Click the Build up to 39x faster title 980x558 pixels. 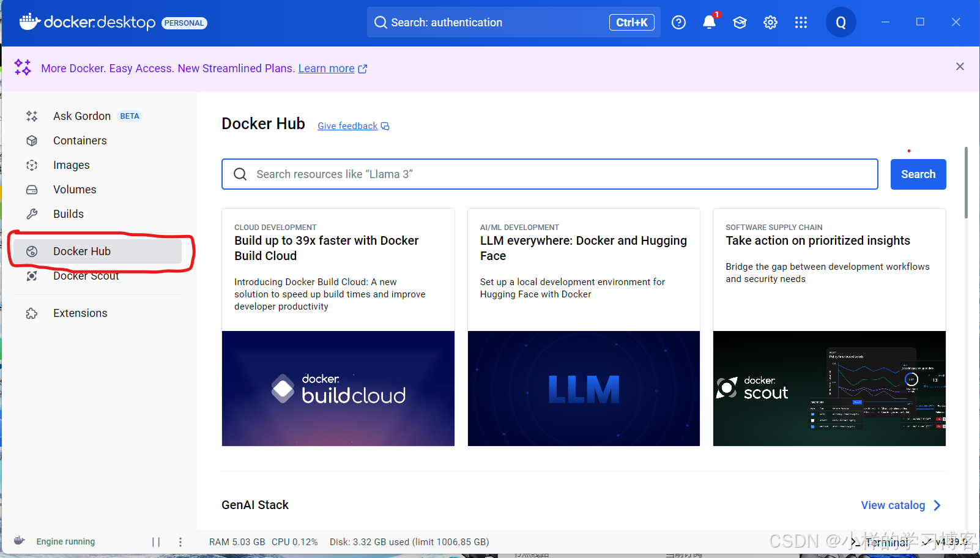[327, 248]
